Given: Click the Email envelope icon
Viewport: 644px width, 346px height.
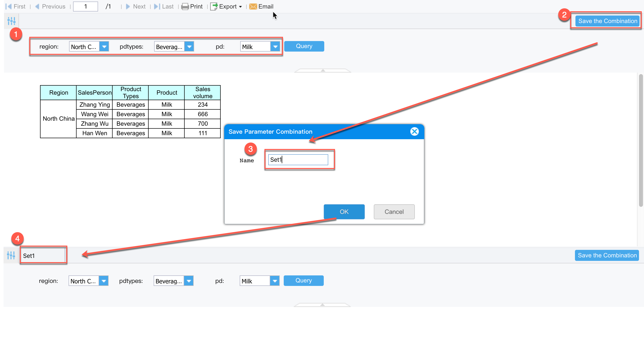Looking at the screenshot, I should [x=253, y=7].
